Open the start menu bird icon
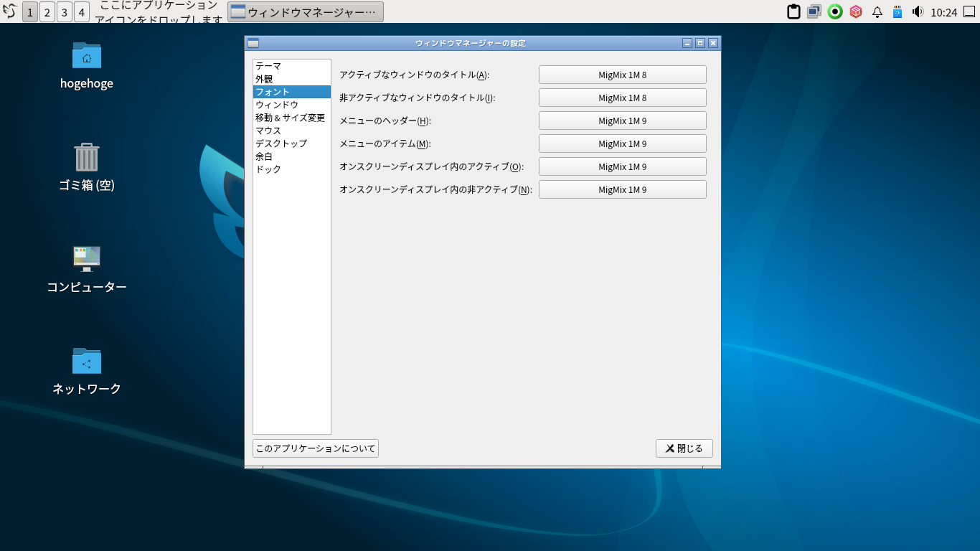The image size is (980, 551). tap(10, 11)
